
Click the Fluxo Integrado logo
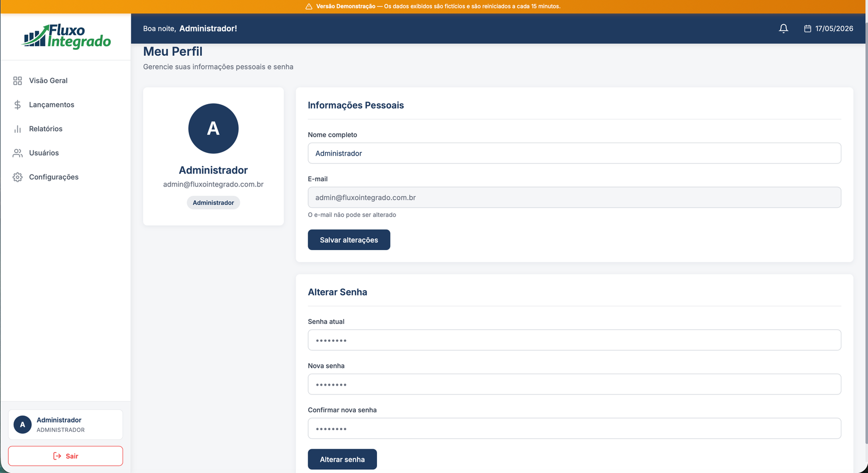point(66,36)
